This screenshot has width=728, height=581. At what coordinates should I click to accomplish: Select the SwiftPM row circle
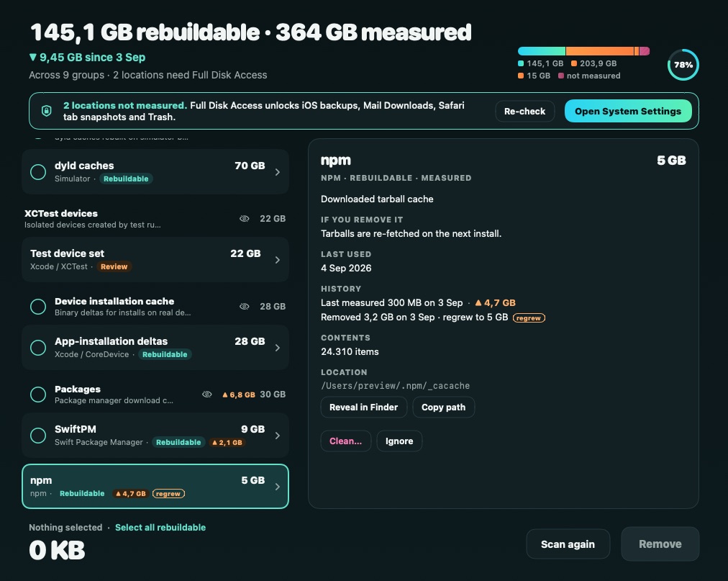click(x=38, y=436)
